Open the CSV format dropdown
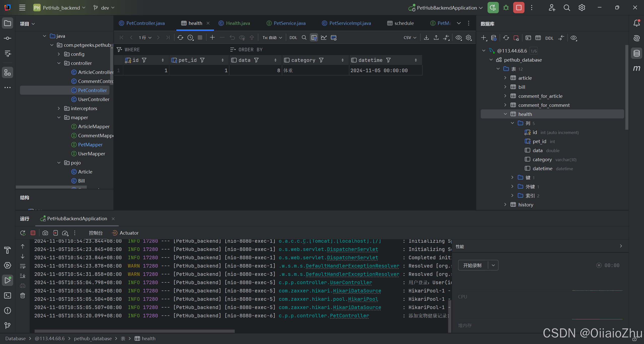 point(410,38)
